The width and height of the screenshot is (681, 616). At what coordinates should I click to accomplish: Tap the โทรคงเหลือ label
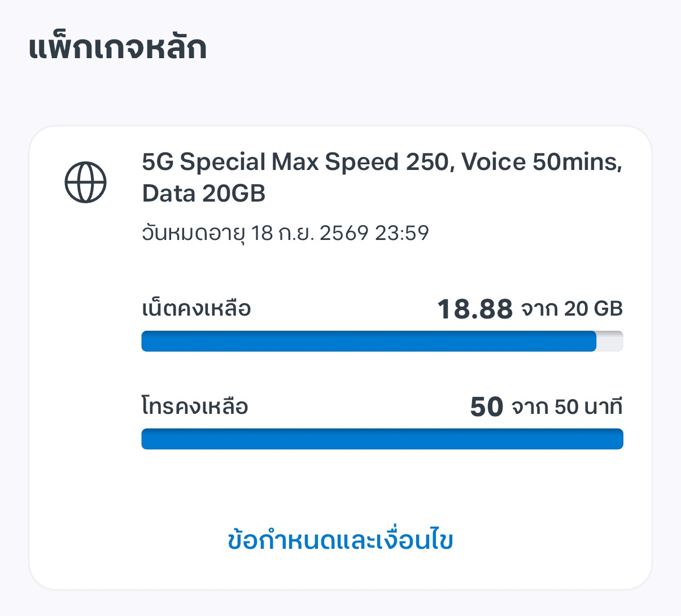195,407
